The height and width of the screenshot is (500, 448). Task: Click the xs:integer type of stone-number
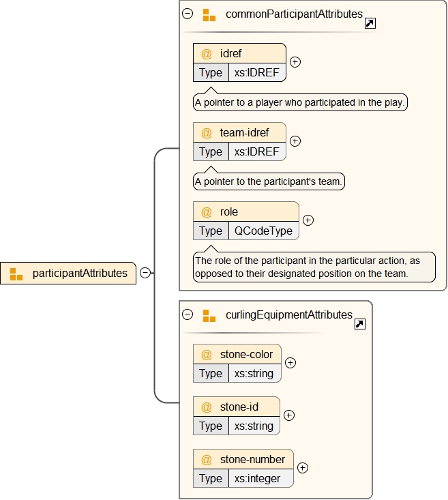coord(257,479)
